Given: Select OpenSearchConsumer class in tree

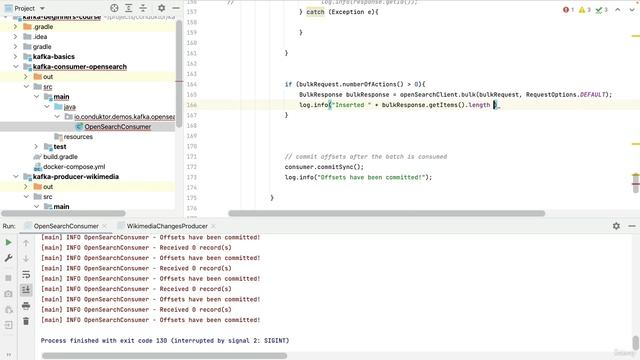Looking at the screenshot, I should point(118,127).
